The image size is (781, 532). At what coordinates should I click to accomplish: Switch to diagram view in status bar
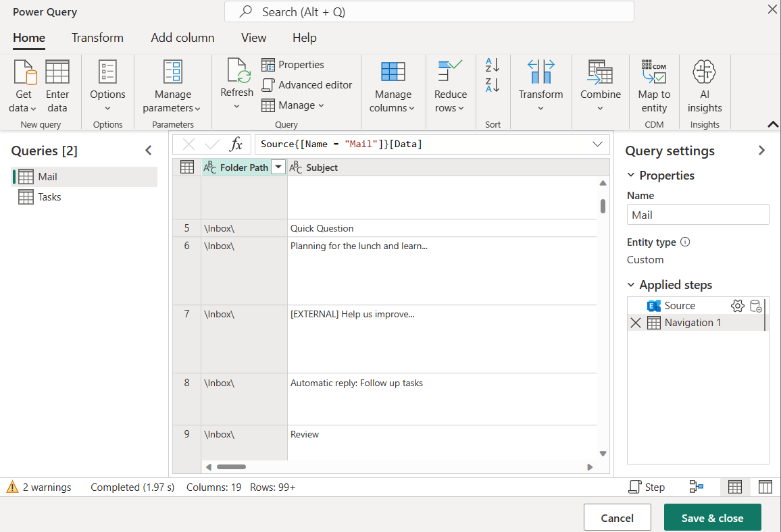point(697,486)
